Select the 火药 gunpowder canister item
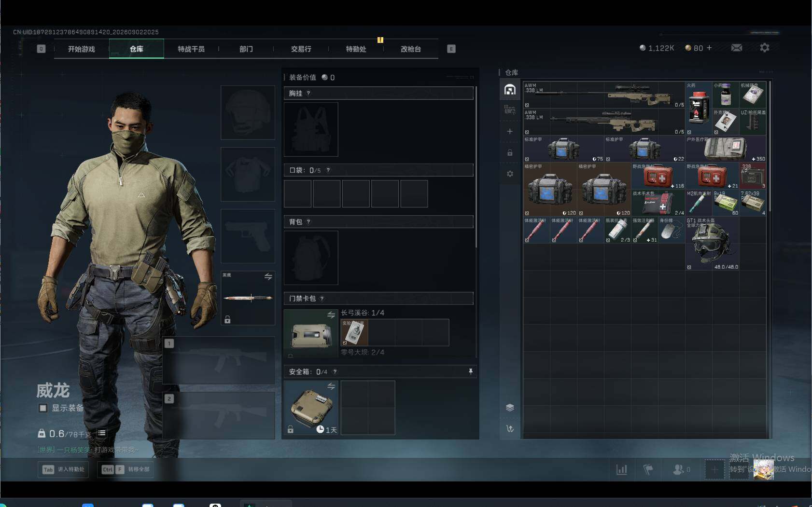 [x=699, y=108]
